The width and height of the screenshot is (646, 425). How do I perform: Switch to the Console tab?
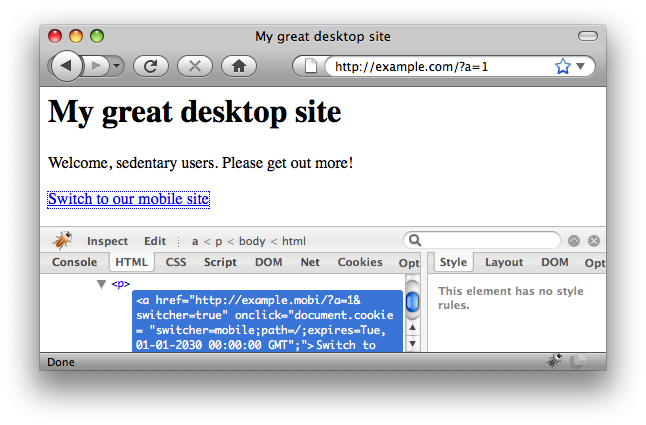pyautogui.click(x=75, y=262)
